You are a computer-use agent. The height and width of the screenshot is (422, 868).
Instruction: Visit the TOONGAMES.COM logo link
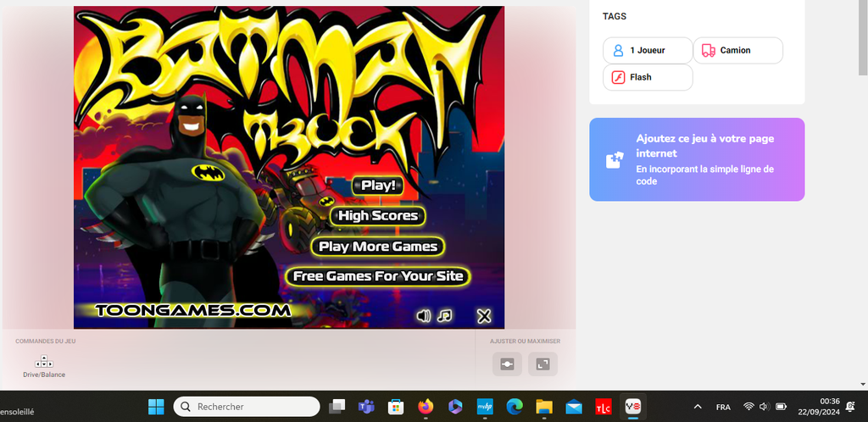coord(193,310)
